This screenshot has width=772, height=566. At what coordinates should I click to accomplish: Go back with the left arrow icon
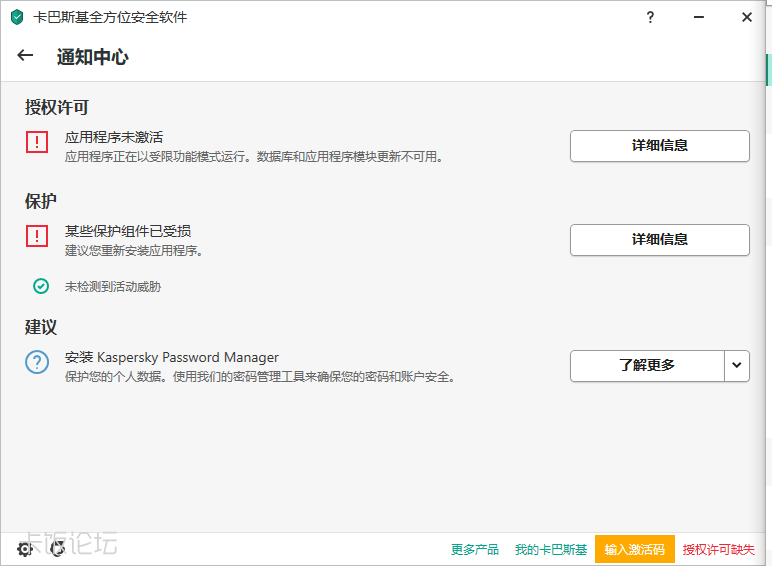[25, 56]
